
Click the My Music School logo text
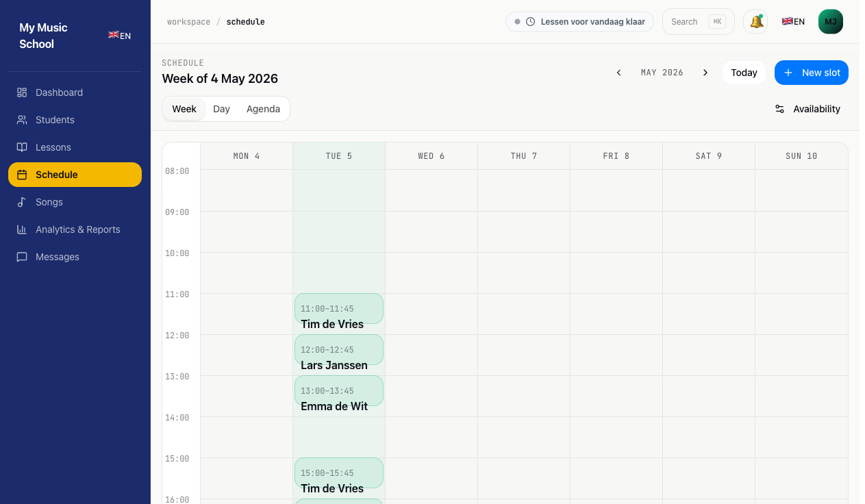click(x=43, y=36)
